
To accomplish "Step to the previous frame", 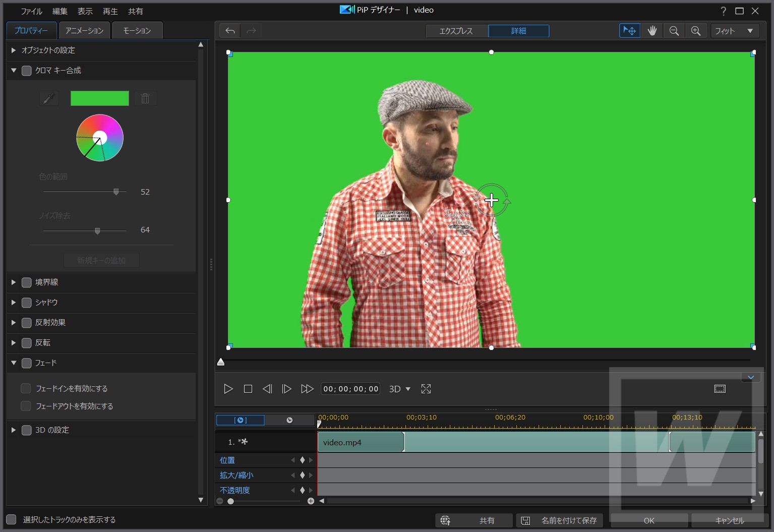I will (x=267, y=389).
